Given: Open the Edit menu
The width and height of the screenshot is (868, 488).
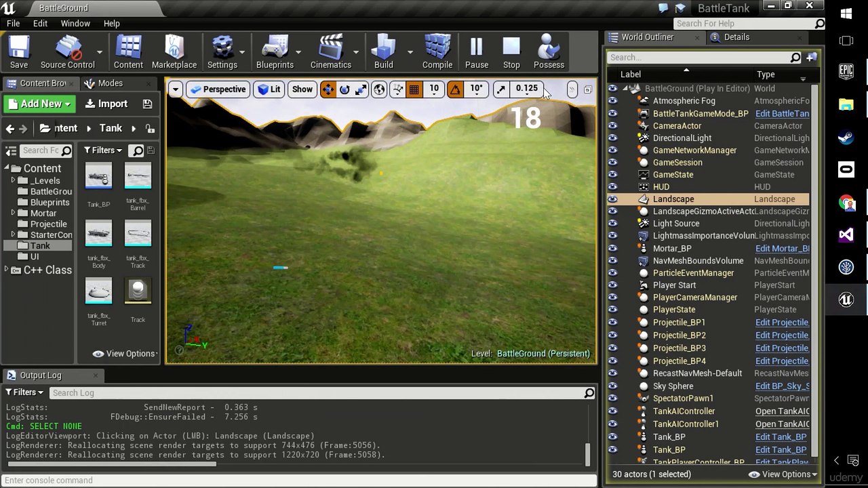Looking at the screenshot, I should [40, 23].
